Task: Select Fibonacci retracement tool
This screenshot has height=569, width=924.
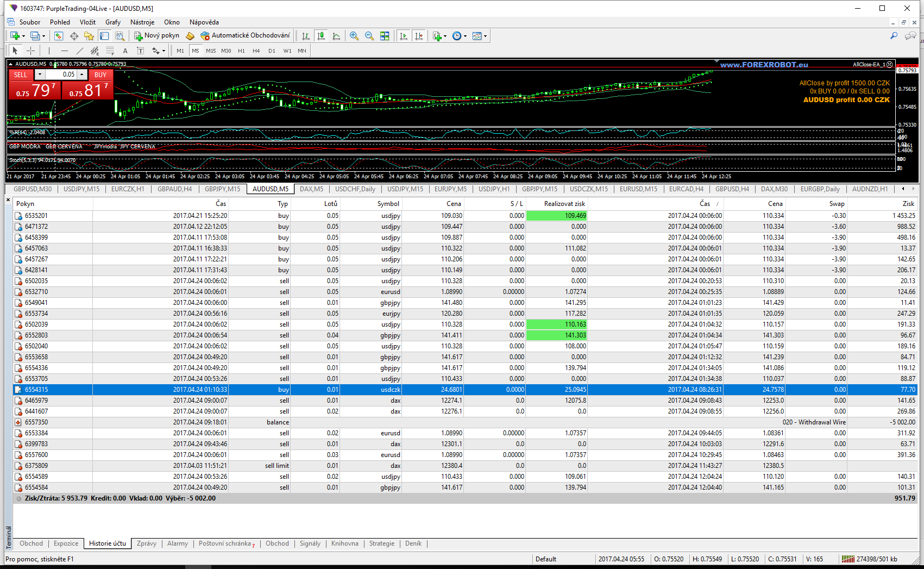Action: click(x=110, y=51)
